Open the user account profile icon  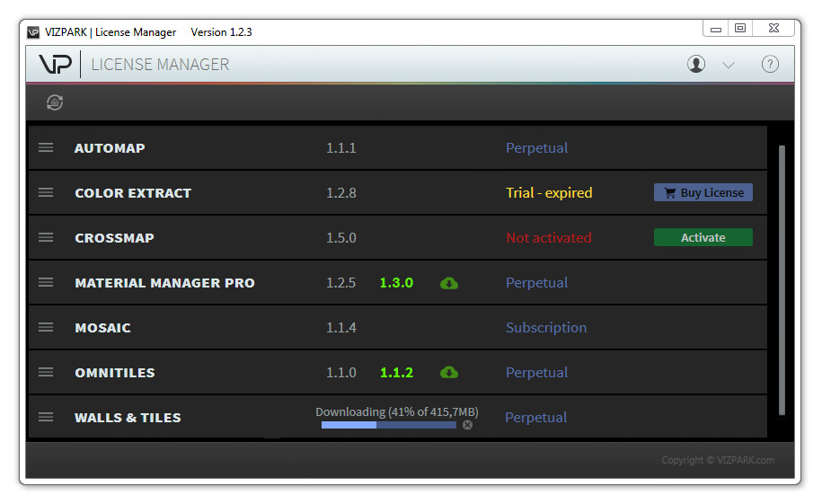(x=696, y=64)
